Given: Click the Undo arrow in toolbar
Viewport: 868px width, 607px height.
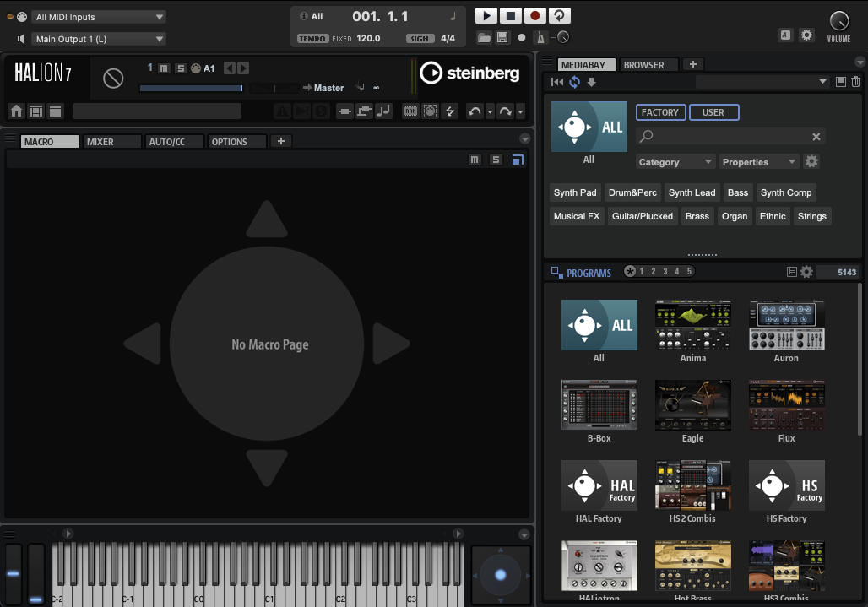Looking at the screenshot, I should [x=475, y=111].
